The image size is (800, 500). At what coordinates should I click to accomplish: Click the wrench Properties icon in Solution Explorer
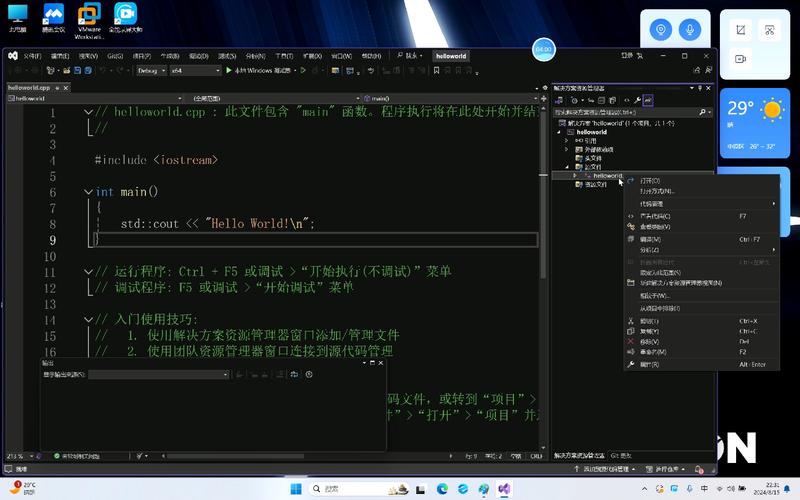[x=637, y=100]
